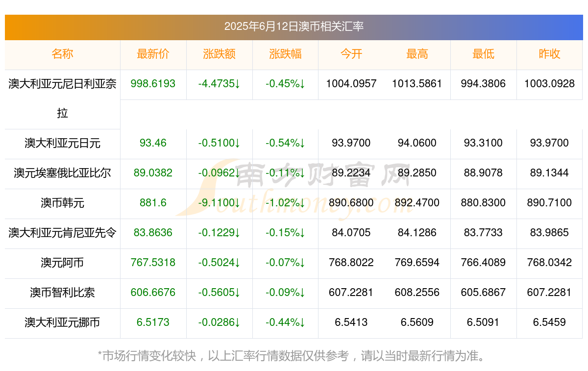Click low value 605.6867

pyautogui.click(x=483, y=293)
